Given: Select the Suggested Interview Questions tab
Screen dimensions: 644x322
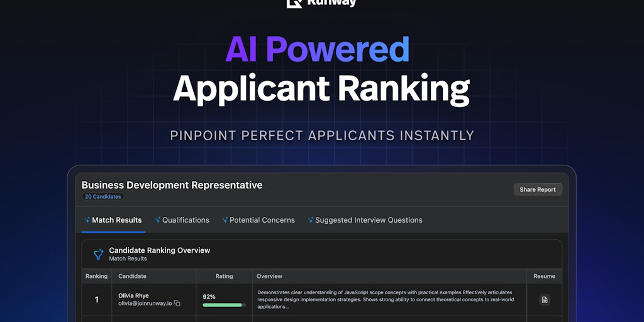Looking at the screenshot, I should coord(365,220).
